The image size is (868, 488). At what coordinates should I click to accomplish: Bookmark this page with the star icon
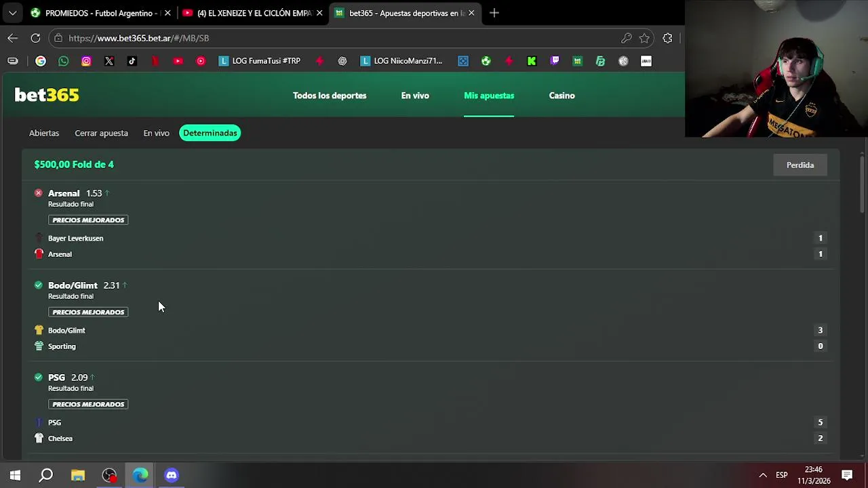coord(644,38)
